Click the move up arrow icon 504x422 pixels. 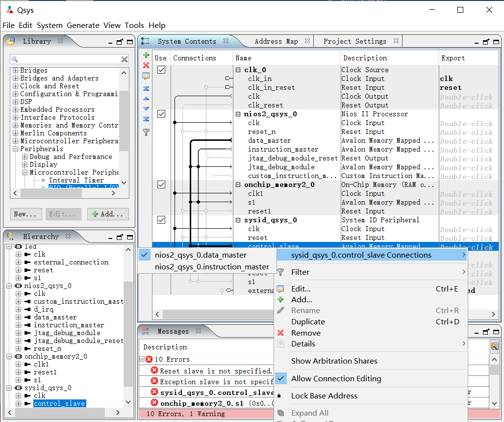[x=146, y=99]
